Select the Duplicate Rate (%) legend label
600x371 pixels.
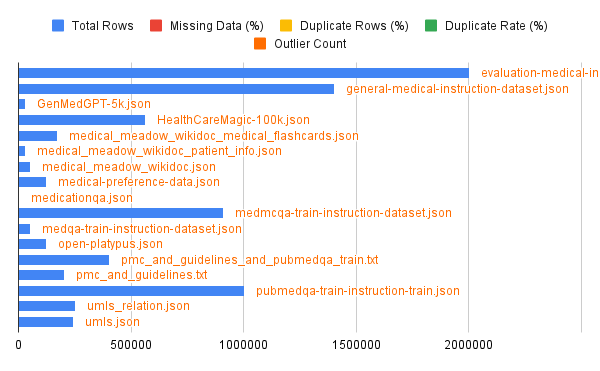[496, 26]
